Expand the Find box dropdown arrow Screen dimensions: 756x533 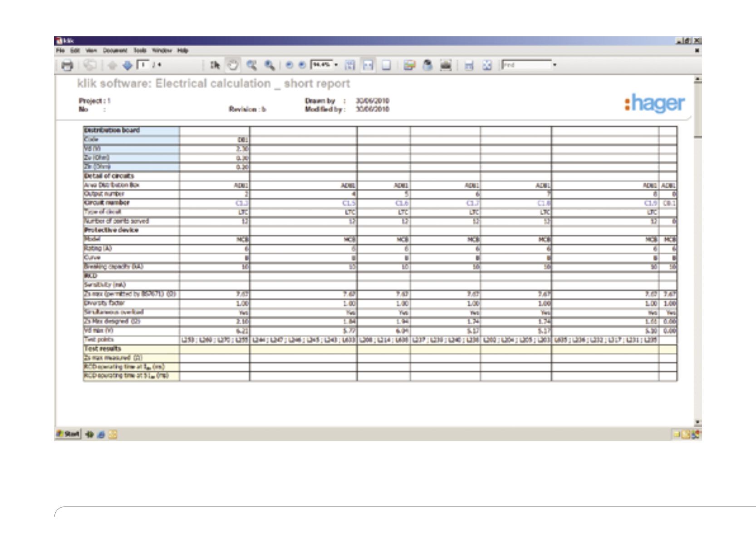tap(555, 65)
